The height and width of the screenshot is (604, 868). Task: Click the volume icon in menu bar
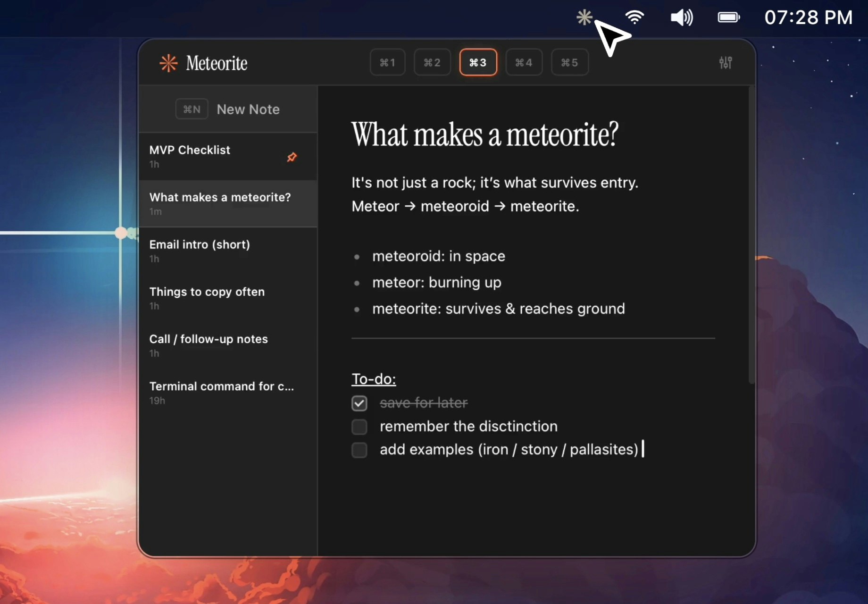pos(681,17)
